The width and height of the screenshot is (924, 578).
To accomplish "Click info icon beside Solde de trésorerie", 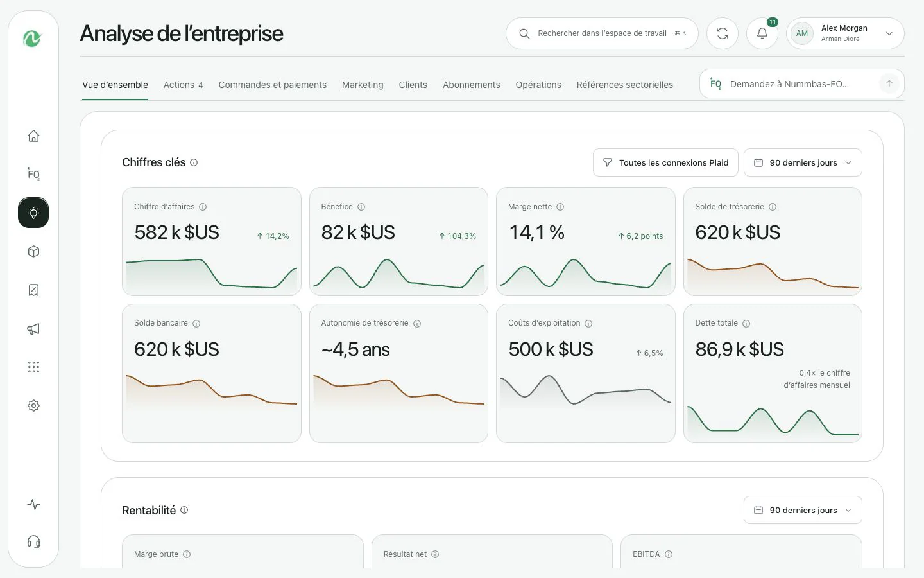I will pyautogui.click(x=773, y=207).
